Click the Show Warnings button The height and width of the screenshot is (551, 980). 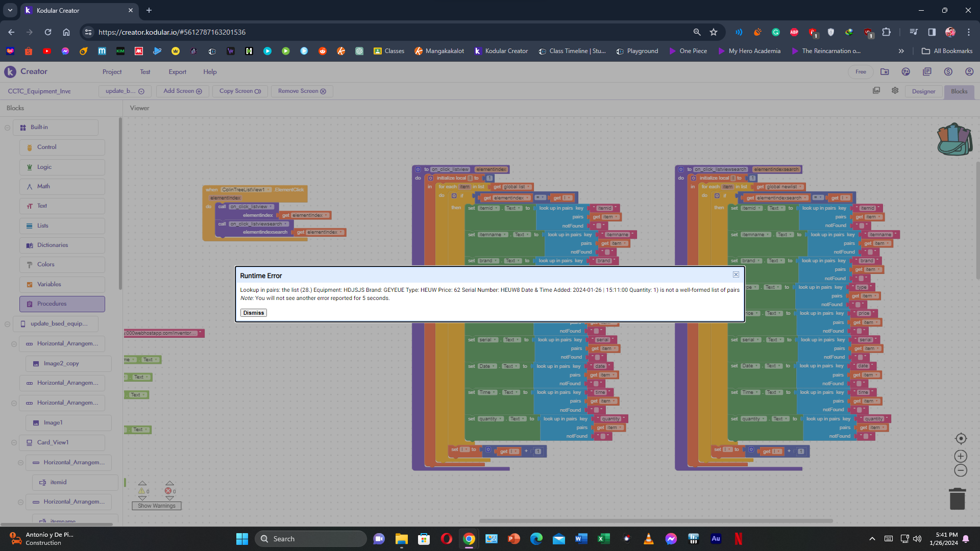156,506
